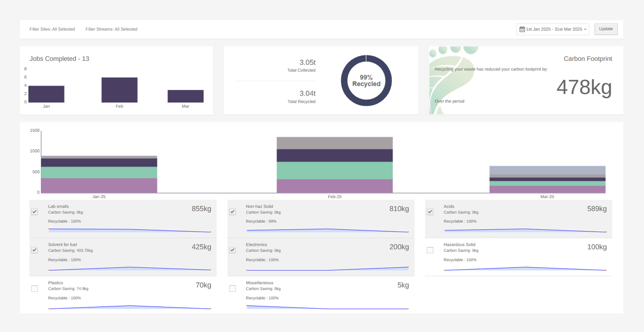Click the Electronics trend sparkline
Image resolution: width=644 pixels, height=332 pixels.
pos(327,269)
